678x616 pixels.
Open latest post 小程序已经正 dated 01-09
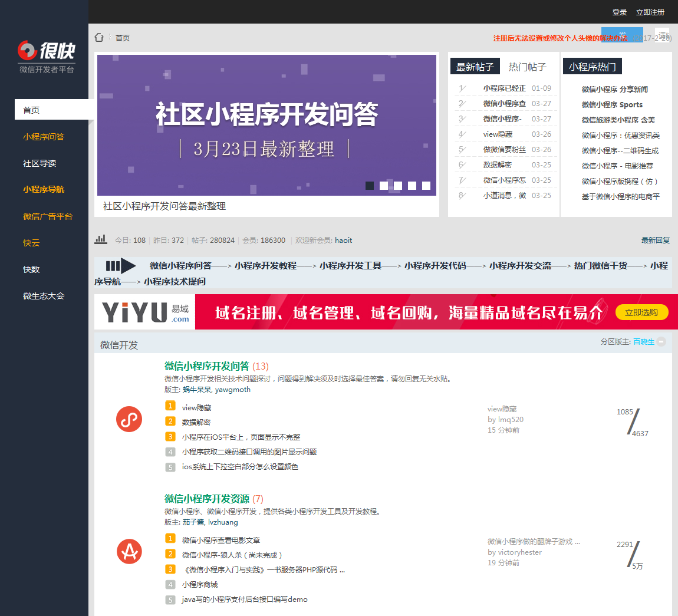(x=504, y=88)
